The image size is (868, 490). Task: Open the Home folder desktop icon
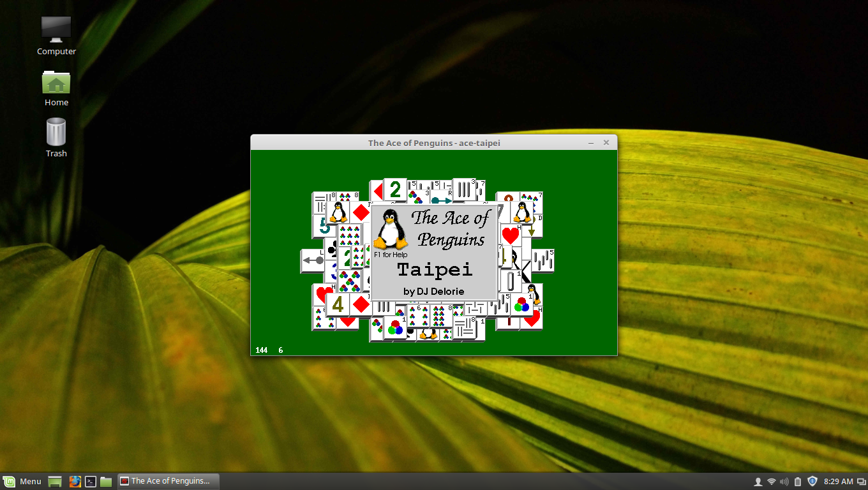[x=56, y=88]
